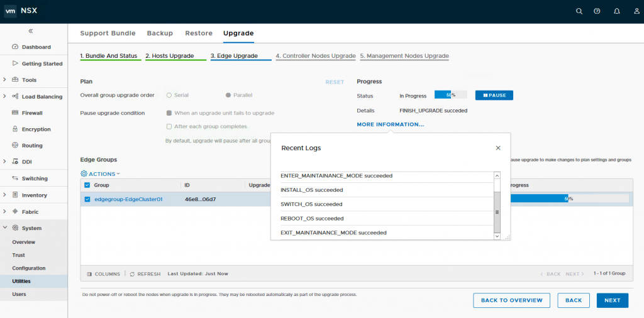The height and width of the screenshot is (318, 644).
Task: Click the COLUMNS icon in table footer
Action: click(89, 273)
